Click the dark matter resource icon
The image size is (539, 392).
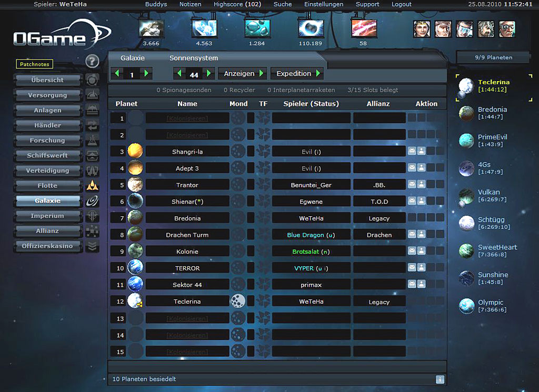pyautogui.click(x=364, y=28)
